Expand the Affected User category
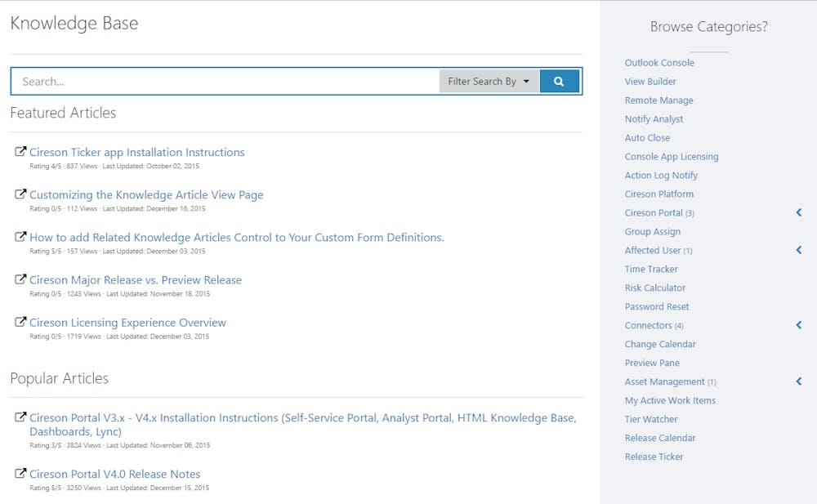 tap(798, 250)
